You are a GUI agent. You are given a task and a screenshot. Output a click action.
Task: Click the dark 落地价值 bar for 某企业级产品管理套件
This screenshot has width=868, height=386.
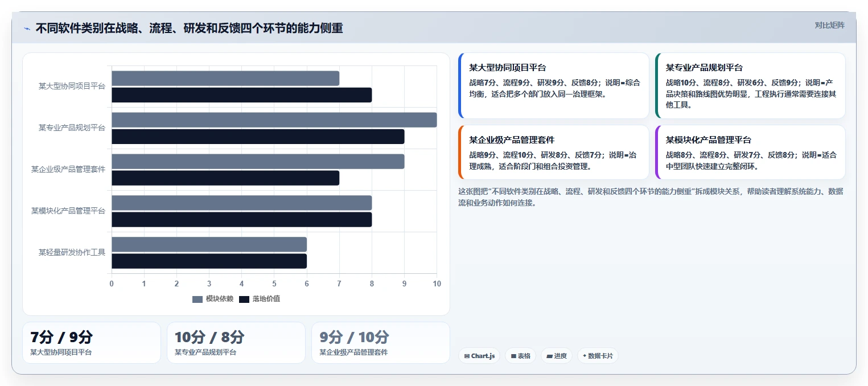pyautogui.click(x=225, y=178)
